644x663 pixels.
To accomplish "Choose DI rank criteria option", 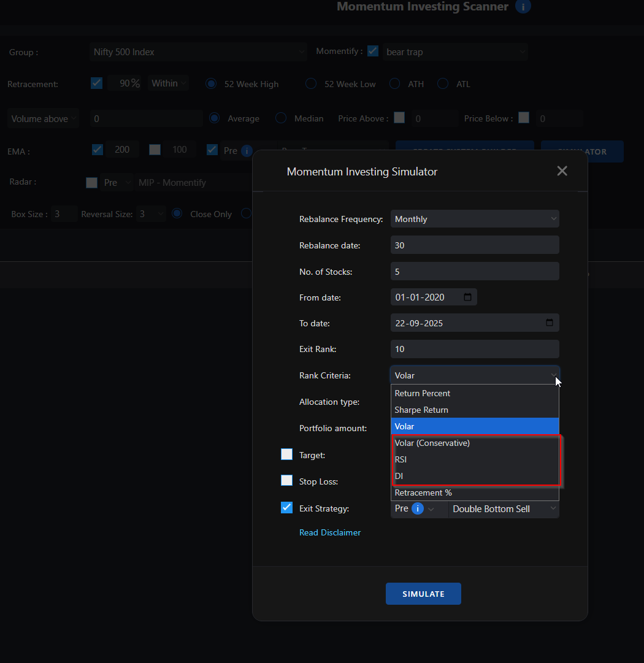I will click(x=475, y=476).
